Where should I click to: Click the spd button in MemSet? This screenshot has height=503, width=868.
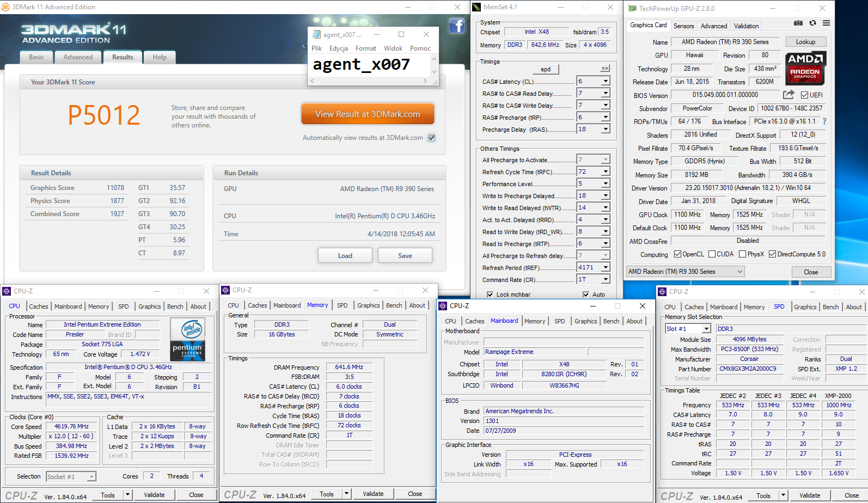pos(546,69)
